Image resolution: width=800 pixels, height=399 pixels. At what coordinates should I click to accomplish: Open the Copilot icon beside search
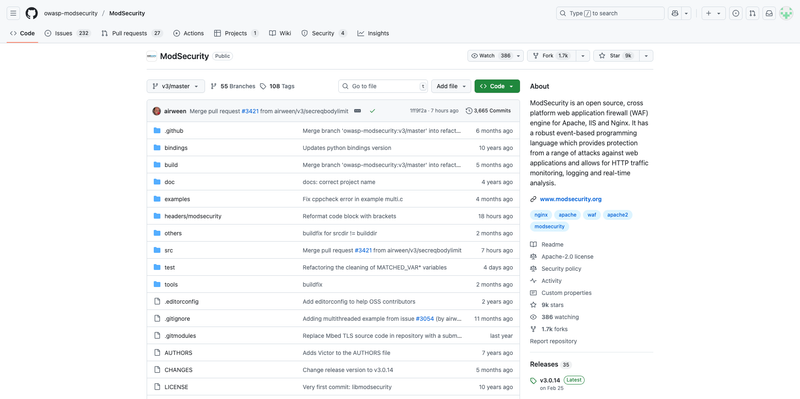pos(676,13)
